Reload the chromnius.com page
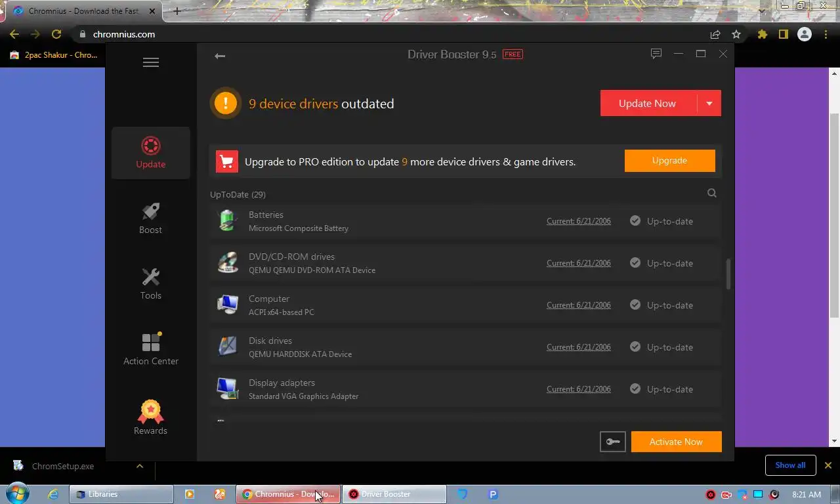This screenshot has height=504, width=840. pos(56,34)
